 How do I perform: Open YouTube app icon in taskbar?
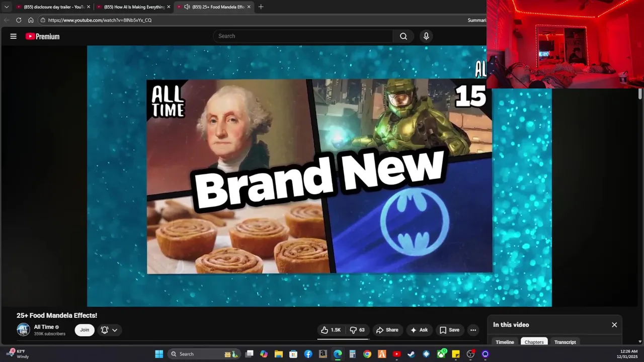397,354
